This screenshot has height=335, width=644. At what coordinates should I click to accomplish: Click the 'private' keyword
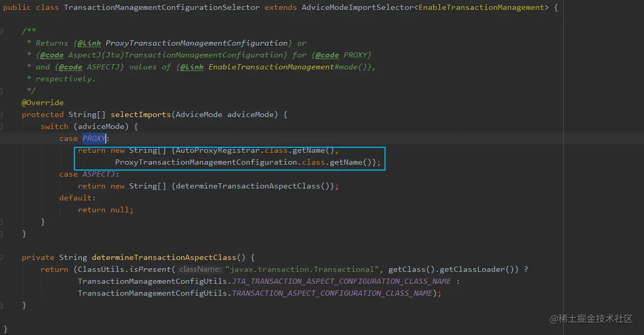coord(38,257)
